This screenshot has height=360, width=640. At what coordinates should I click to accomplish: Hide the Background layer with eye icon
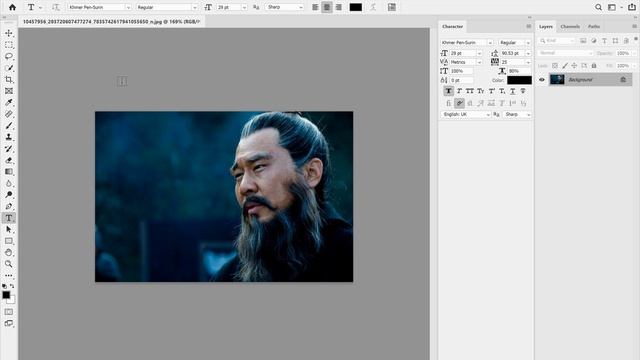[542, 80]
